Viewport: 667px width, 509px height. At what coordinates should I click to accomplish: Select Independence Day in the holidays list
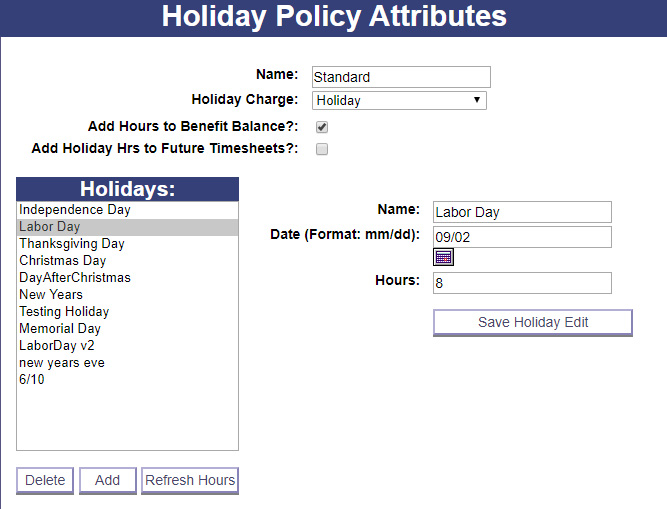click(x=75, y=210)
